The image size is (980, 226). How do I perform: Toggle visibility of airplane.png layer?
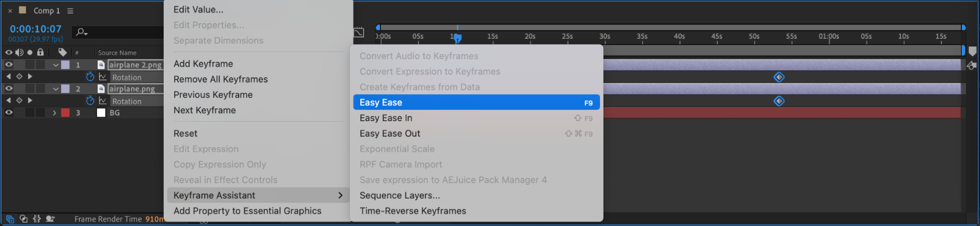(x=9, y=88)
